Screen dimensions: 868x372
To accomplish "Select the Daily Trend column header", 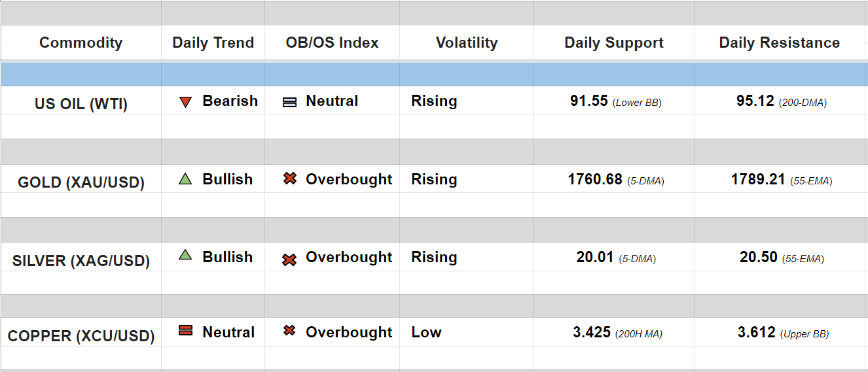I will [x=213, y=43].
